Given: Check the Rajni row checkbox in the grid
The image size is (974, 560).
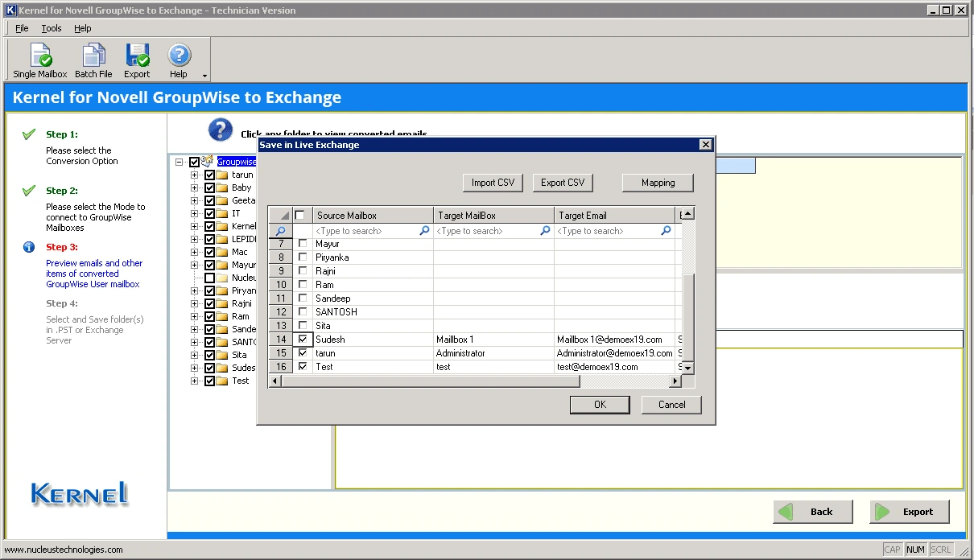Looking at the screenshot, I should 303,271.
